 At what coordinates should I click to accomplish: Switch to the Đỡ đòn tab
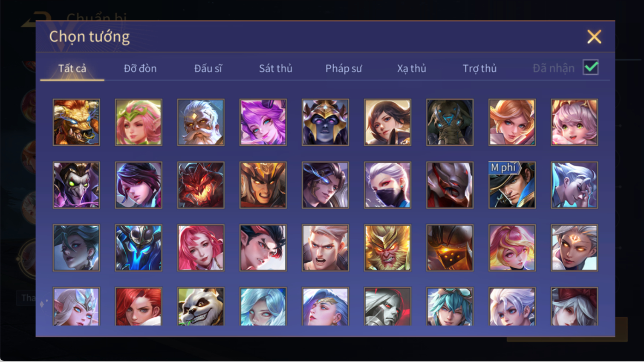140,68
